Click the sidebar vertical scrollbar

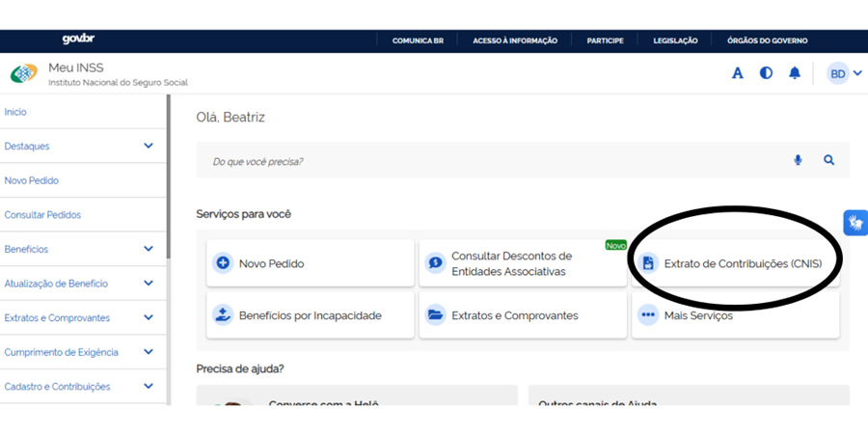169,174
